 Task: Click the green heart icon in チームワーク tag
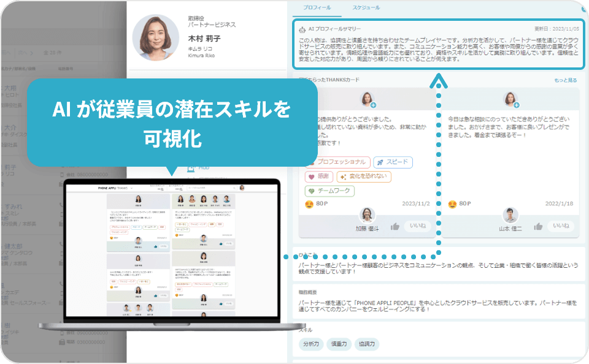coord(311,191)
